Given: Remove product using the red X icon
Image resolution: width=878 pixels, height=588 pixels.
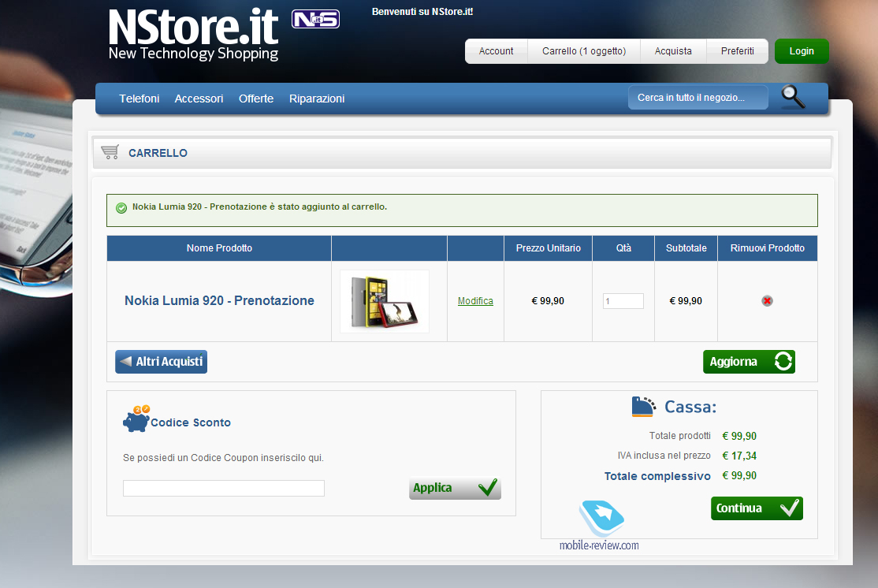Looking at the screenshot, I should [x=767, y=301].
